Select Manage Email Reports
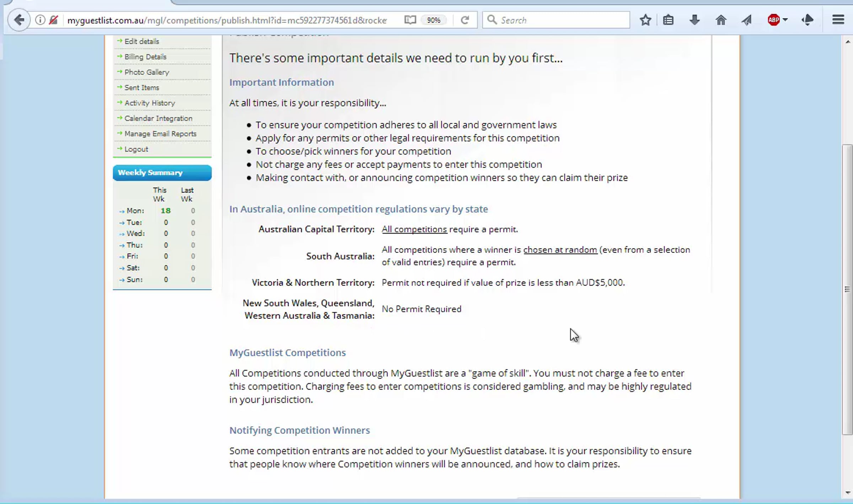Viewport: 853px width, 504px height. pyautogui.click(x=160, y=134)
